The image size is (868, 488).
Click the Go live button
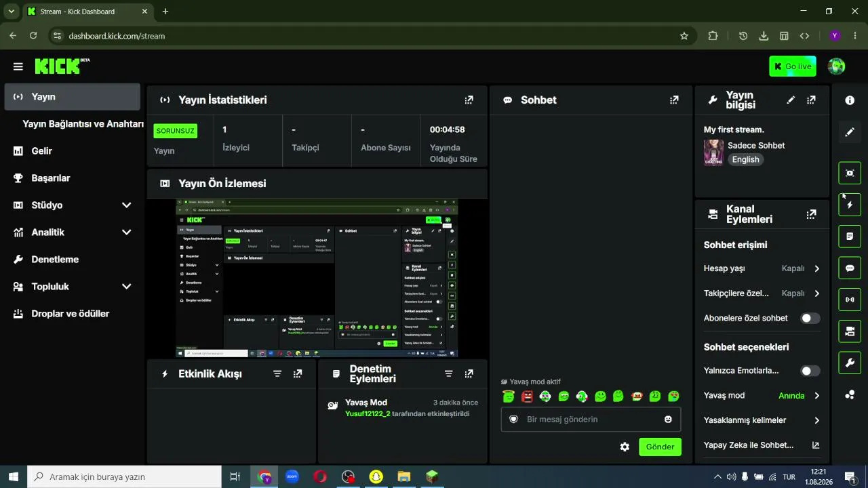click(793, 66)
